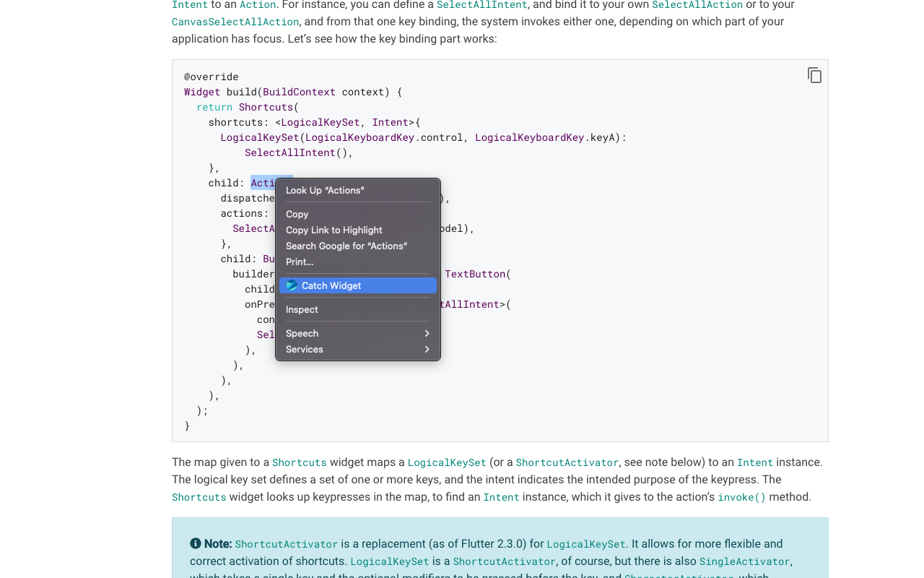The width and height of the screenshot is (924, 578).
Task: Click the CanvasSelectAllAction link
Action: 235,22
